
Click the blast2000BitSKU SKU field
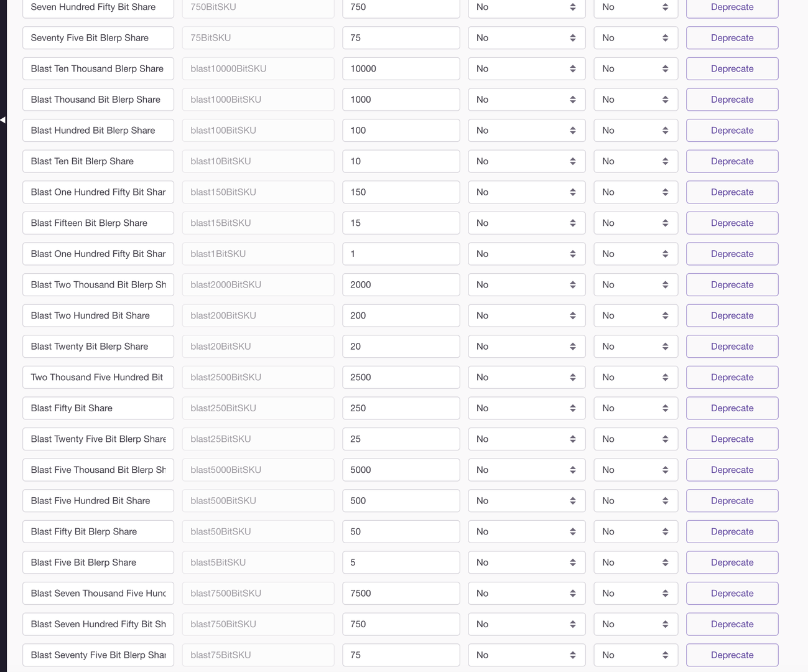click(x=258, y=285)
